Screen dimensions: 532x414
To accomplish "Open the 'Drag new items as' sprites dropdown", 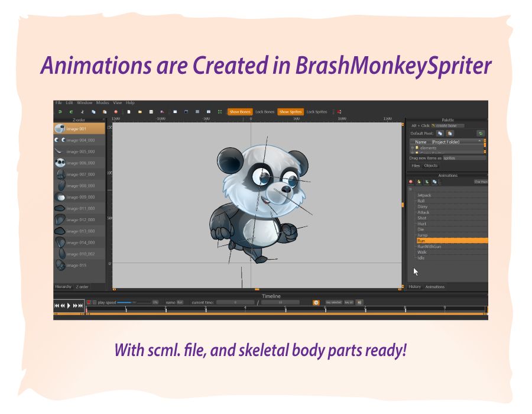I will [464, 158].
